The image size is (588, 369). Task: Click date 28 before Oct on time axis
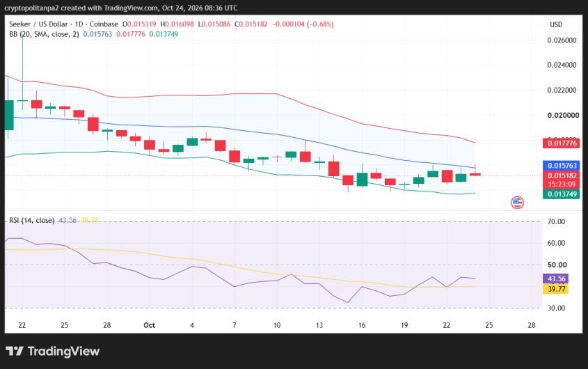107,325
